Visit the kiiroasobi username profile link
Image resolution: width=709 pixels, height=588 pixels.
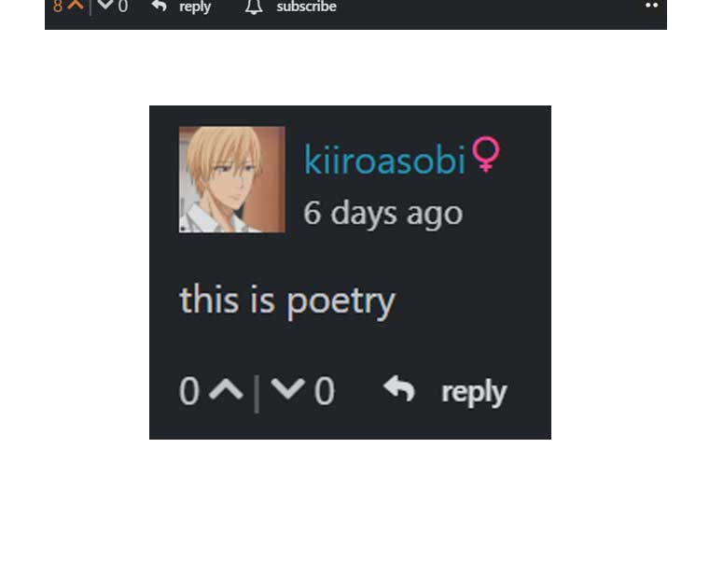point(384,160)
